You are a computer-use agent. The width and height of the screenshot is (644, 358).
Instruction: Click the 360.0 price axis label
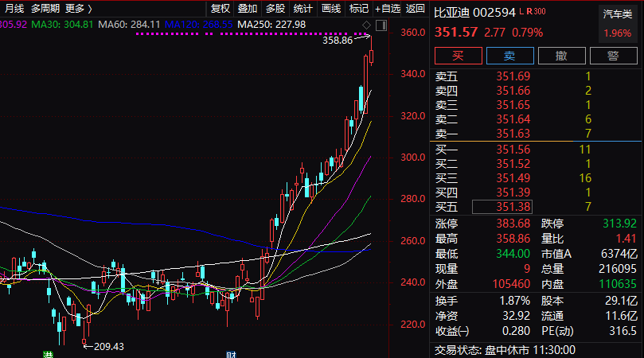413,33
